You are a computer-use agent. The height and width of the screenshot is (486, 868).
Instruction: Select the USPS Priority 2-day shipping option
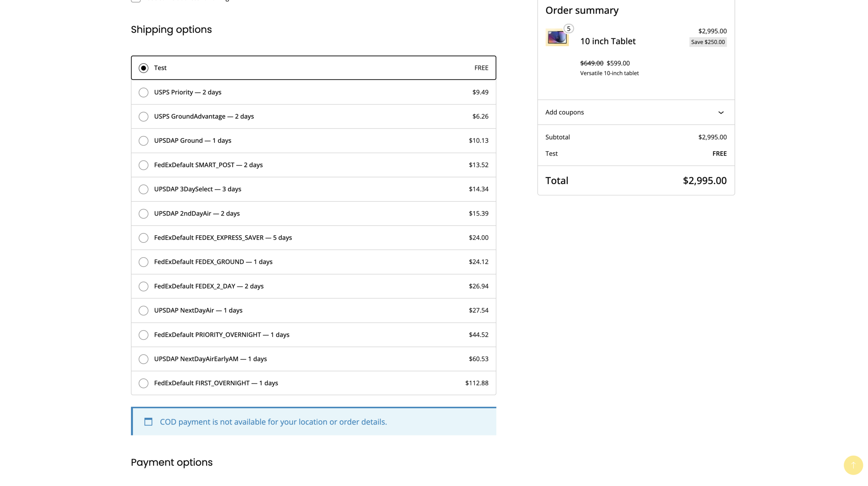click(x=143, y=92)
